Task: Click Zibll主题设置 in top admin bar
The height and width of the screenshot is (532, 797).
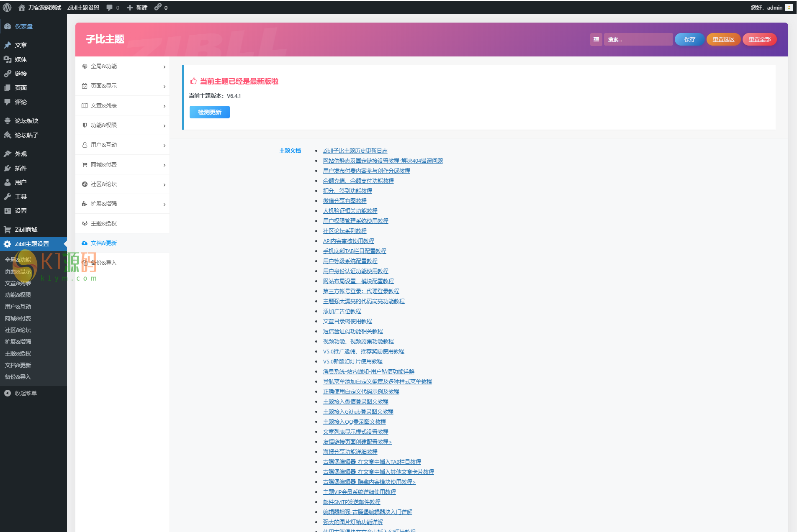Action: [83, 8]
